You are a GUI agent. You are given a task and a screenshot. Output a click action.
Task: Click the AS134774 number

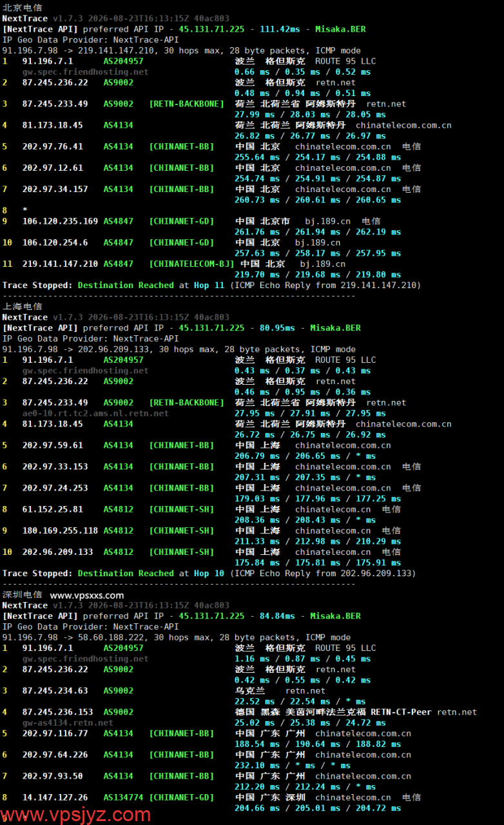pos(124,798)
